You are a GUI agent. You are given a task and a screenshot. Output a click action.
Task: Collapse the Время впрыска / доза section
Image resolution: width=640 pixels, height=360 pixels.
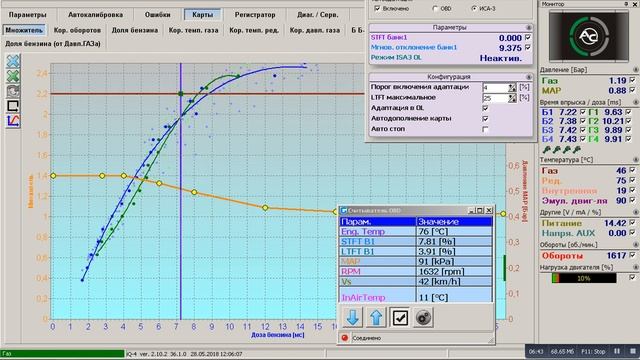click(636, 102)
